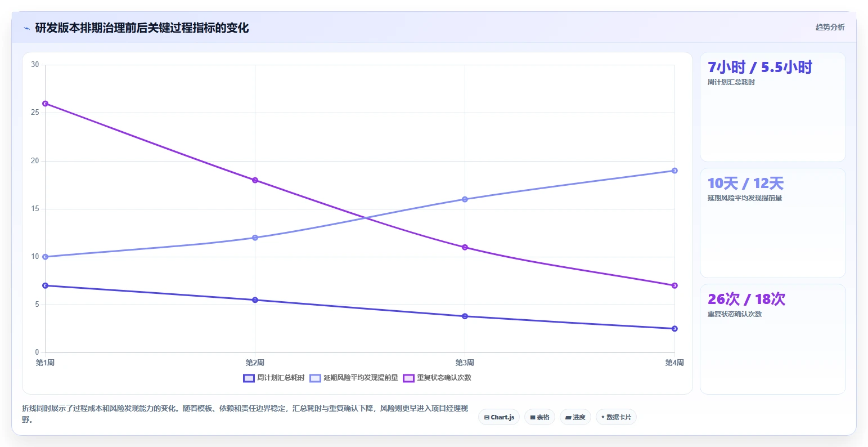Click the 第1周 point at 26 on purple line
Image resolution: width=868 pixels, height=447 pixels.
45,104
